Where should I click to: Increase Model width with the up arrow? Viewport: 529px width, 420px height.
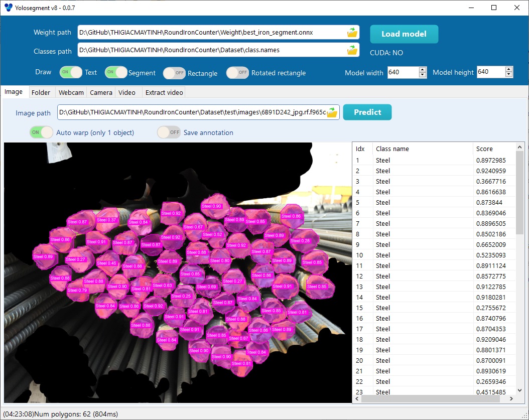423,70
